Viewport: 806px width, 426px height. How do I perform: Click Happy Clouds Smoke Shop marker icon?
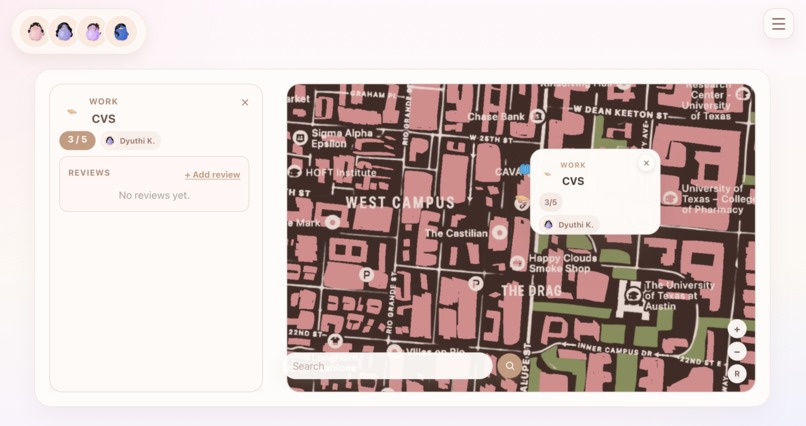pyautogui.click(x=518, y=263)
